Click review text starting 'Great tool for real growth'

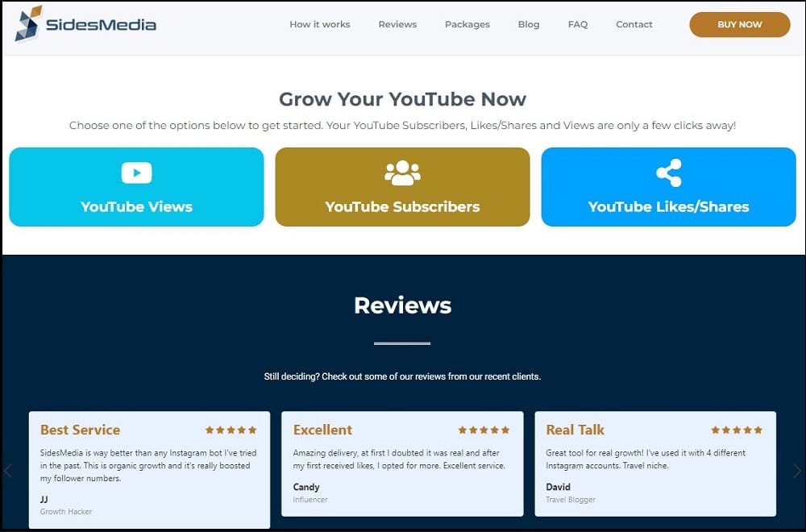pos(646,459)
